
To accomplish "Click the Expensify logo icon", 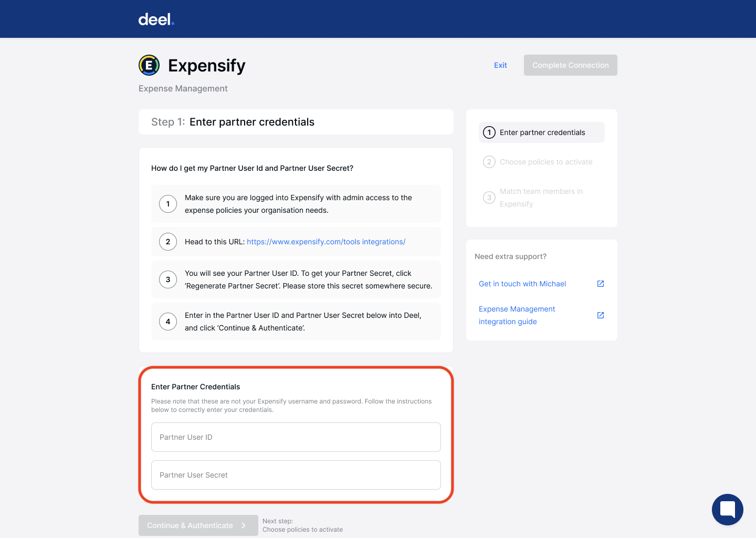I will (149, 65).
